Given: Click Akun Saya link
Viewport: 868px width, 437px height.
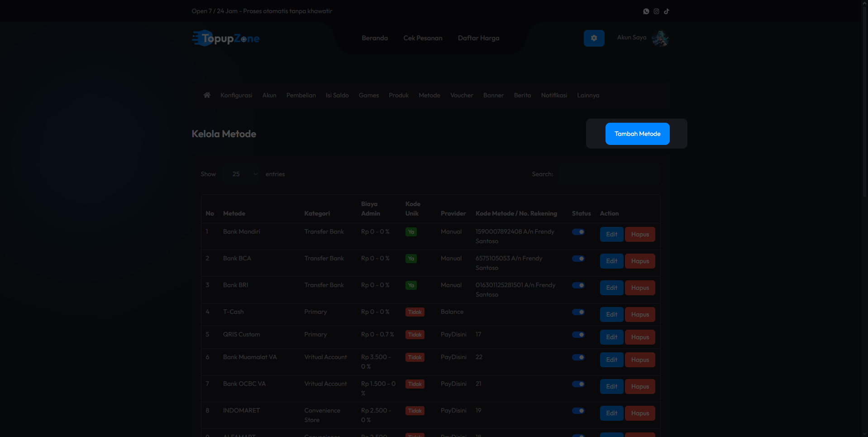Looking at the screenshot, I should [631, 37].
